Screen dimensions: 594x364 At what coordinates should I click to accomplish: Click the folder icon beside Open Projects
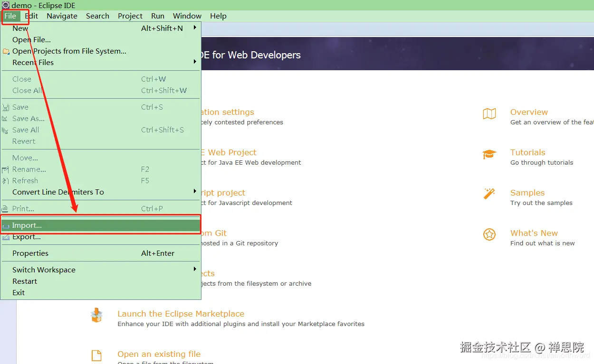[x=6, y=51]
